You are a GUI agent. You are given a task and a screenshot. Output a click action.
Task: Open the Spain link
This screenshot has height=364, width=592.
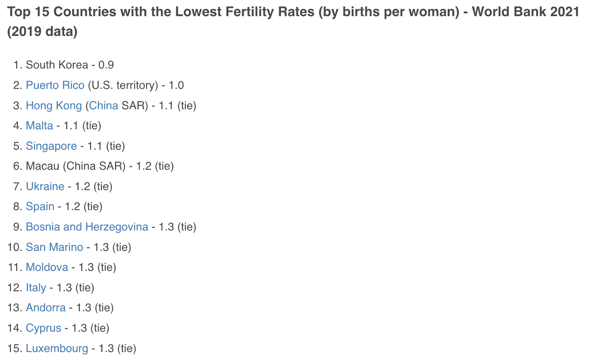pos(40,206)
